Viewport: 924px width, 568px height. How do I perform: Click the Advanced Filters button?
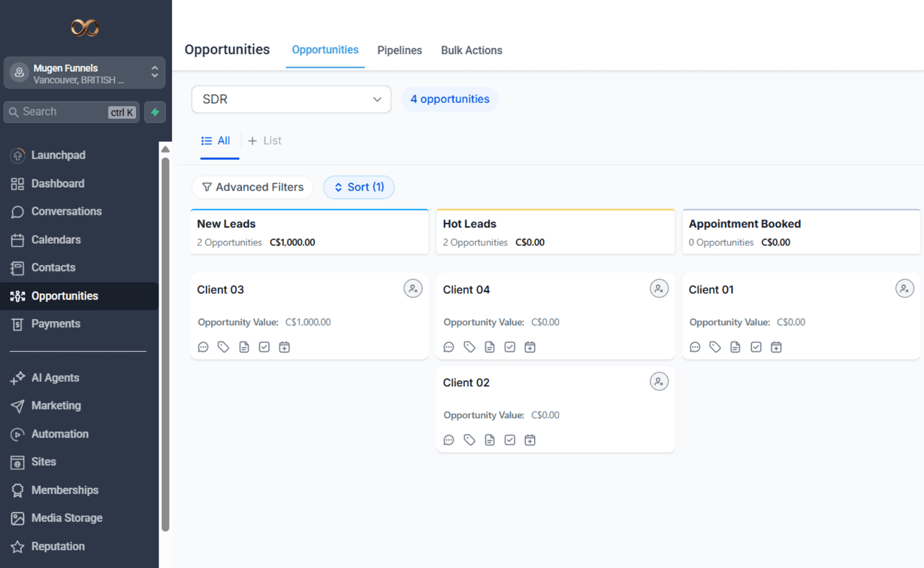[x=252, y=187]
